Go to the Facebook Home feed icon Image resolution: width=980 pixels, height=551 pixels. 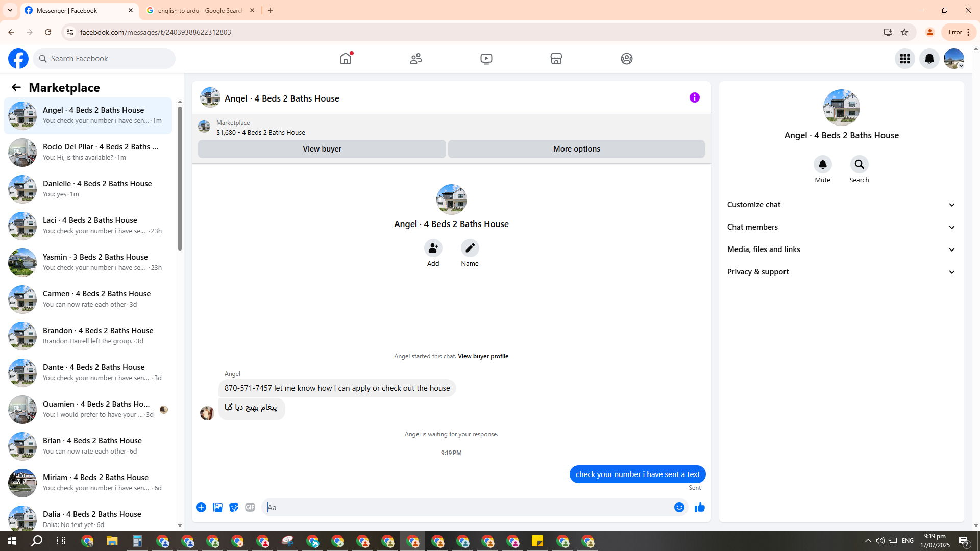tap(346, 59)
